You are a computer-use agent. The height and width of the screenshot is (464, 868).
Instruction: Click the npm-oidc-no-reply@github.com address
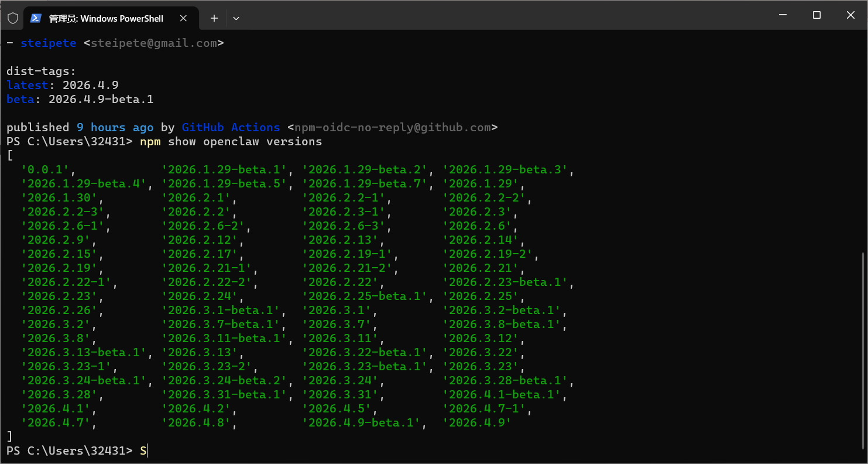pyautogui.click(x=392, y=127)
